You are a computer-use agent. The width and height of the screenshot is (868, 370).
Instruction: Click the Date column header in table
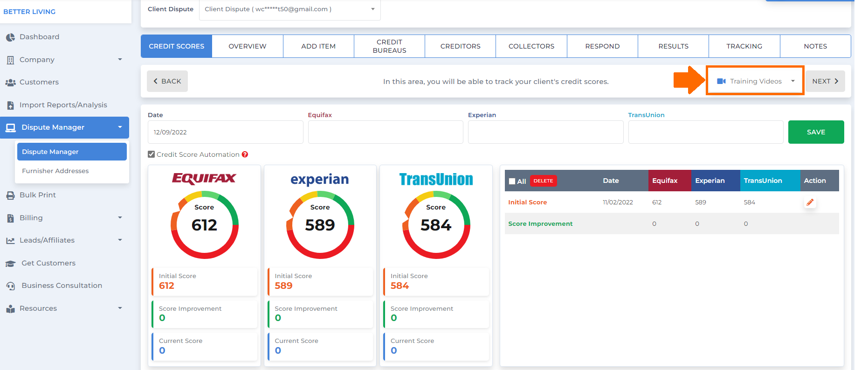(x=611, y=181)
